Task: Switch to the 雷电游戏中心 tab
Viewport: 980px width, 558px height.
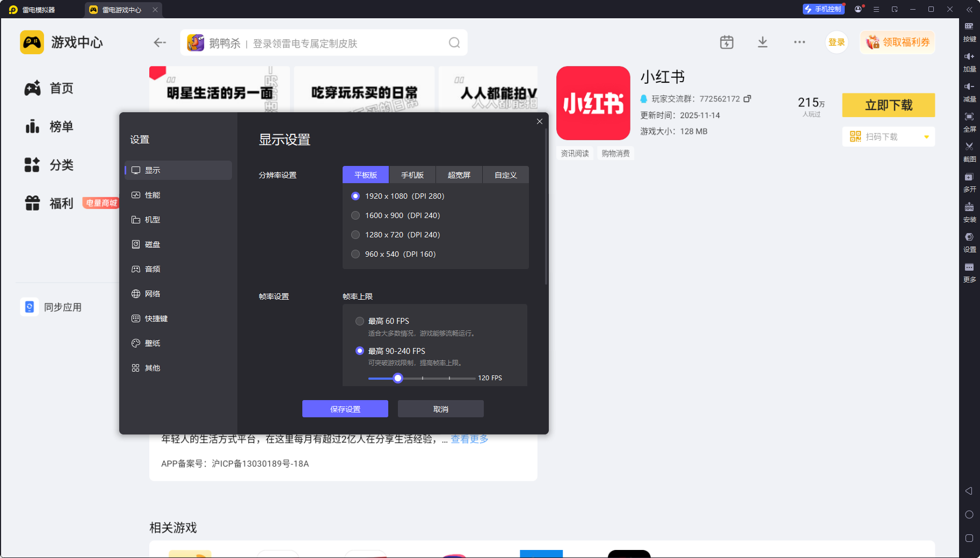Action: 124,10
